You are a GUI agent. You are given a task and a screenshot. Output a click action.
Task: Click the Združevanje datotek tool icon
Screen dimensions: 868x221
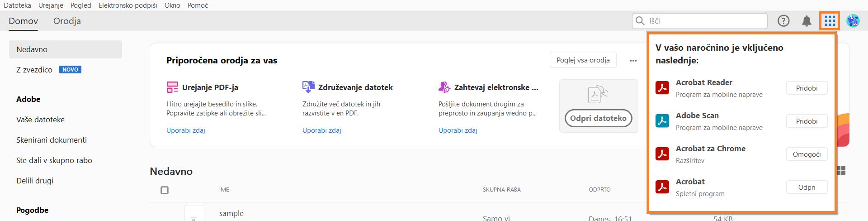pyautogui.click(x=308, y=87)
